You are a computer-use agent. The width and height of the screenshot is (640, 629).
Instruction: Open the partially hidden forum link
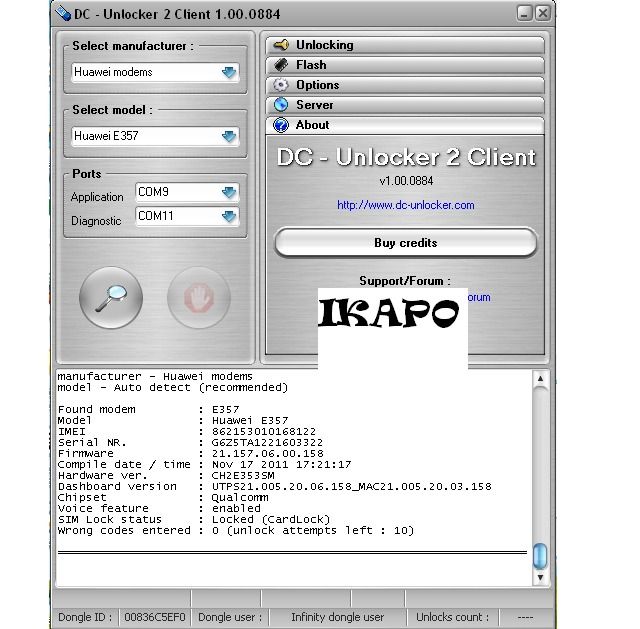point(479,297)
